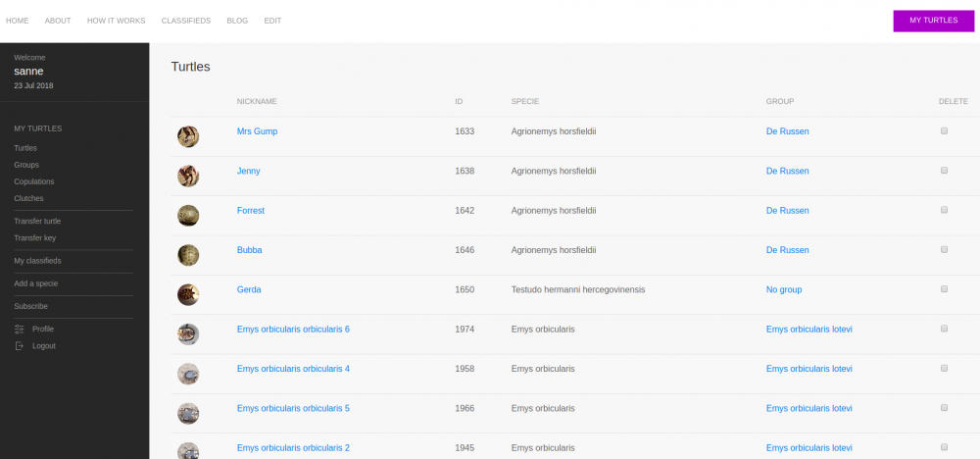Open Mrs Gump's turtle photo thumbnail
The height and width of the screenshot is (459, 980).
(188, 136)
